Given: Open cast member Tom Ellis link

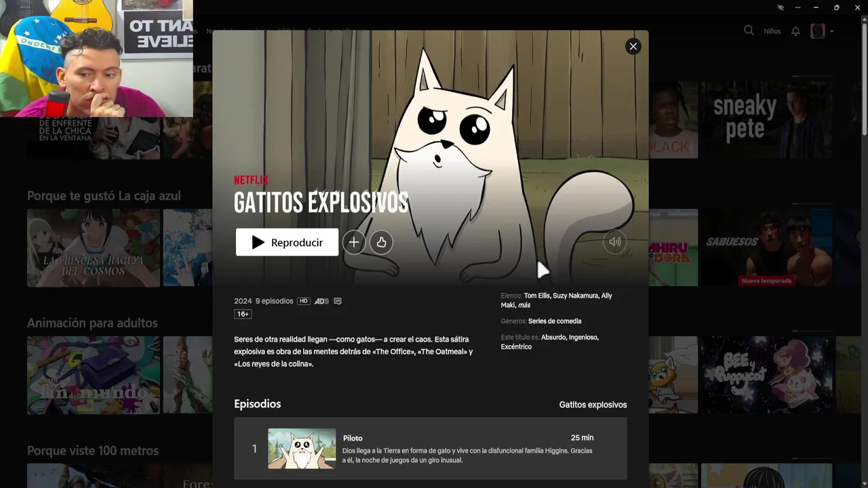Looking at the screenshot, I should point(536,296).
